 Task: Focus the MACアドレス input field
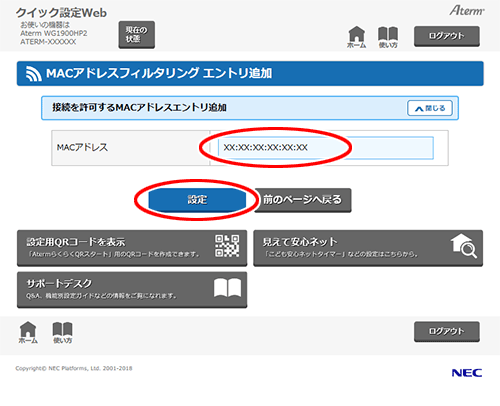point(326,148)
